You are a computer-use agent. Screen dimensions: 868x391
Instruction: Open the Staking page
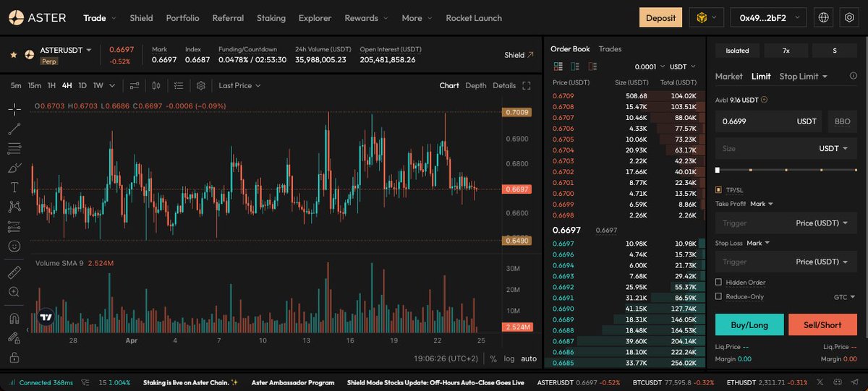[271, 17]
